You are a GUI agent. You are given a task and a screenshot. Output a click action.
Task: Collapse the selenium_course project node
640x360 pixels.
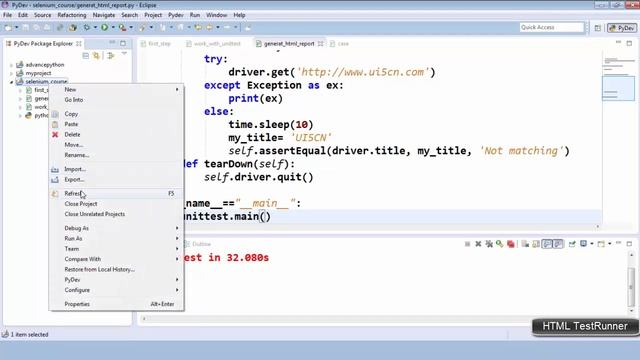[11, 82]
